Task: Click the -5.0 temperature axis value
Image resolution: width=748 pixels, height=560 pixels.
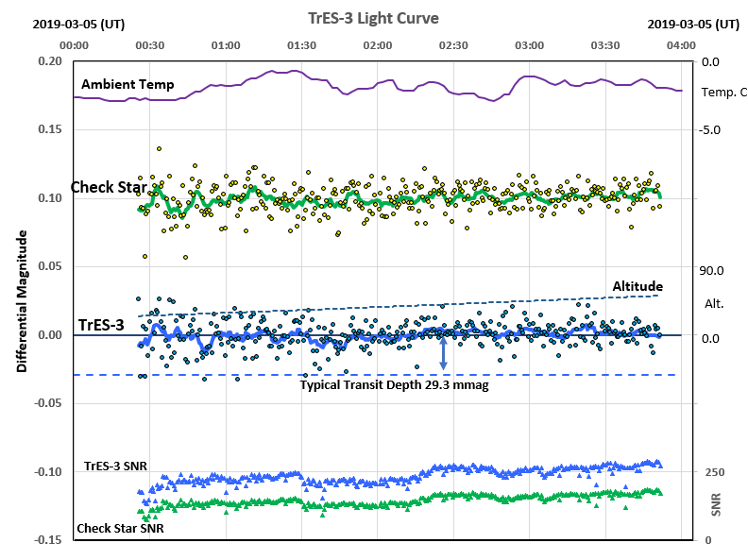Action: pos(709,130)
